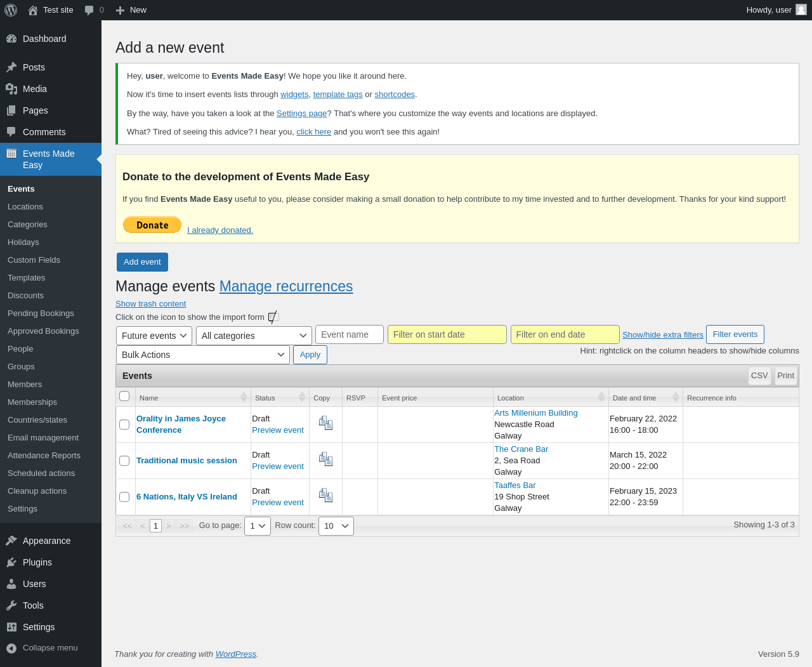Dismiss welcome notice via click here link
This screenshot has height=667, width=812.
314,132
